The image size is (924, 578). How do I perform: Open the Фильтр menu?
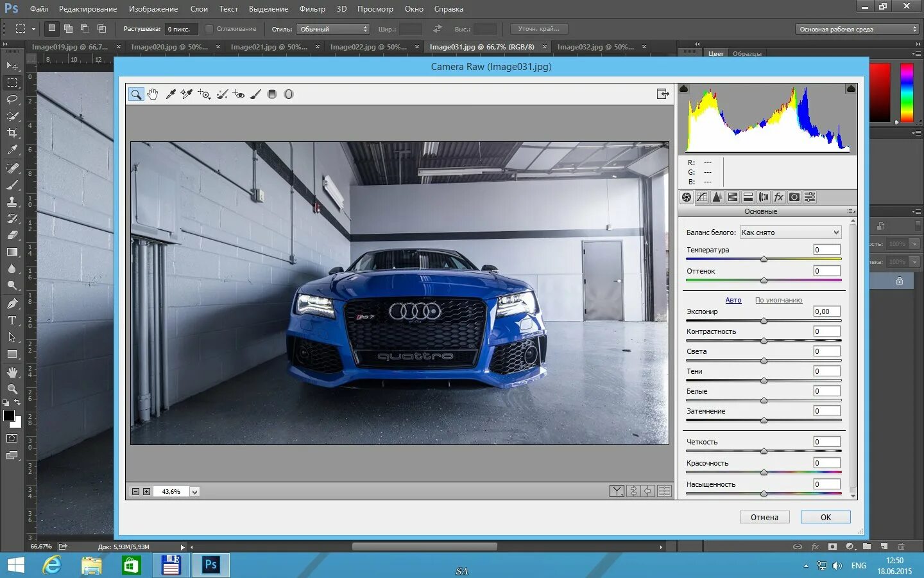pos(312,9)
